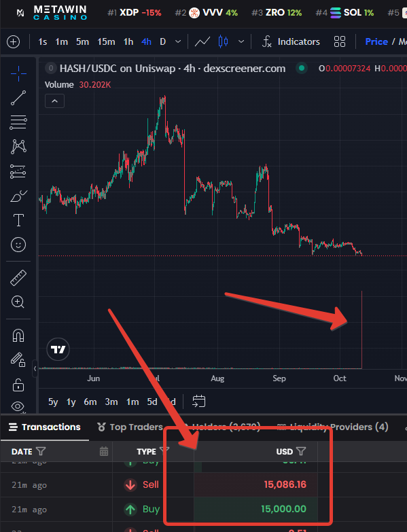Select the candlestick chart style
Image resolution: width=407 pixels, height=532 pixels.
pos(223,41)
